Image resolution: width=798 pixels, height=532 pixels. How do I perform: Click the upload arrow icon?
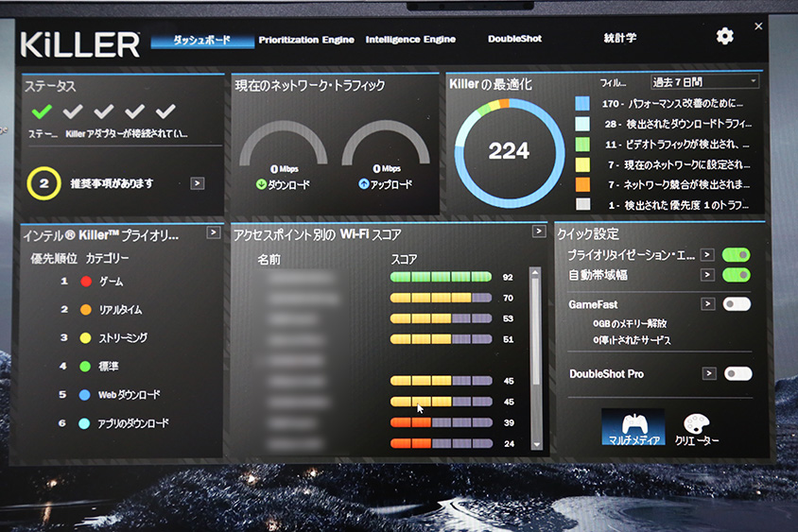363,184
